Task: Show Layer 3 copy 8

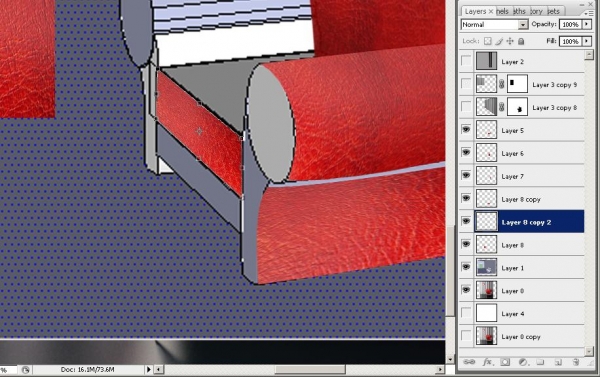Action: (x=466, y=107)
